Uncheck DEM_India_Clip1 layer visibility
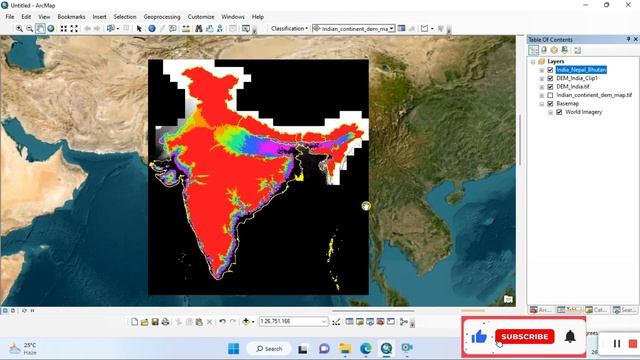This screenshot has height=360, width=640. [550, 78]
